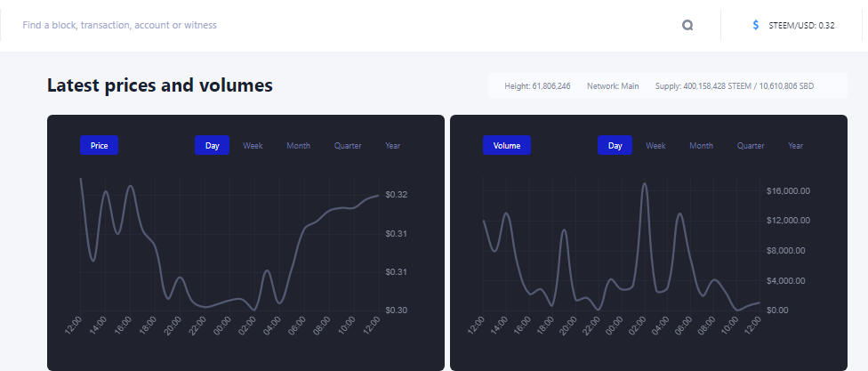Click the search magnifier icon

click(687, 25)
